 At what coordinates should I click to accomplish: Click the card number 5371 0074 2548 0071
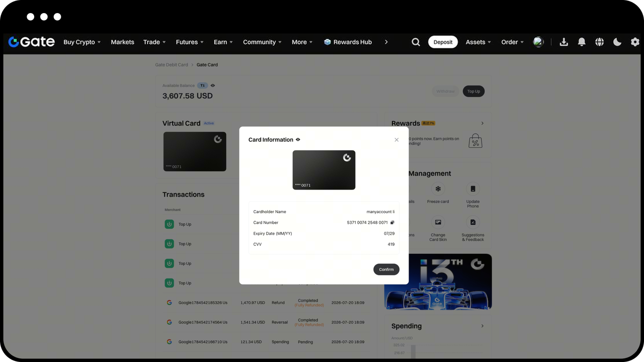click(x=367, y=222)
